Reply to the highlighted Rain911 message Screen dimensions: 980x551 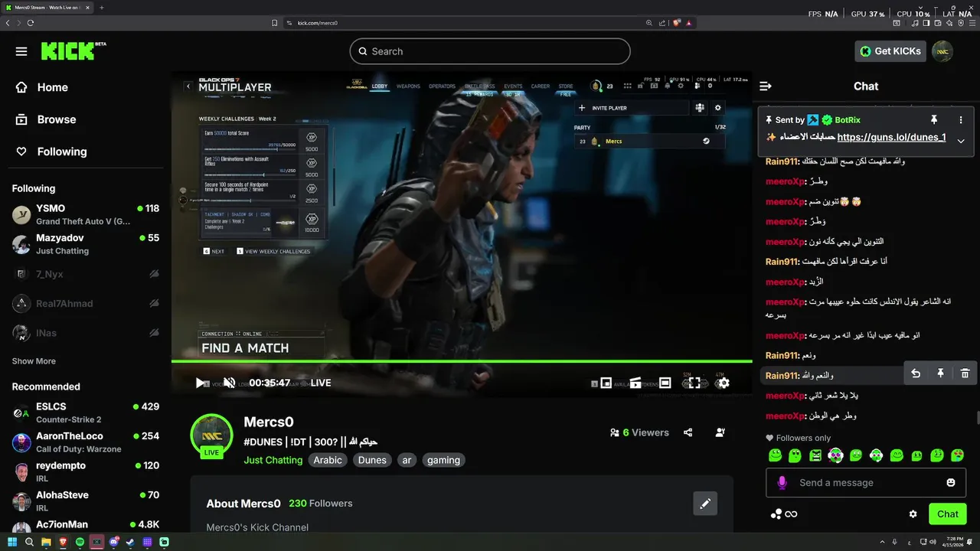coord(916,373)
